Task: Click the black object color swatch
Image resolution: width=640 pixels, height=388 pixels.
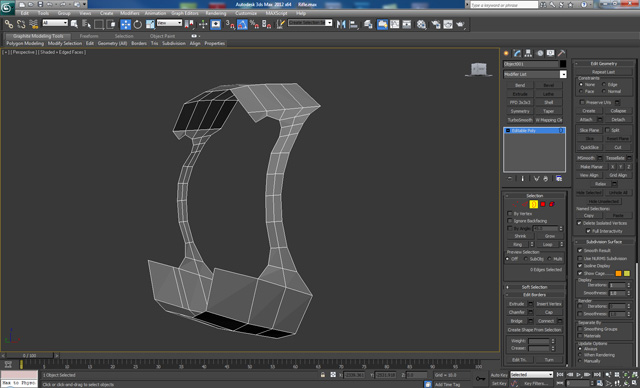Action: tap(563, 64)
